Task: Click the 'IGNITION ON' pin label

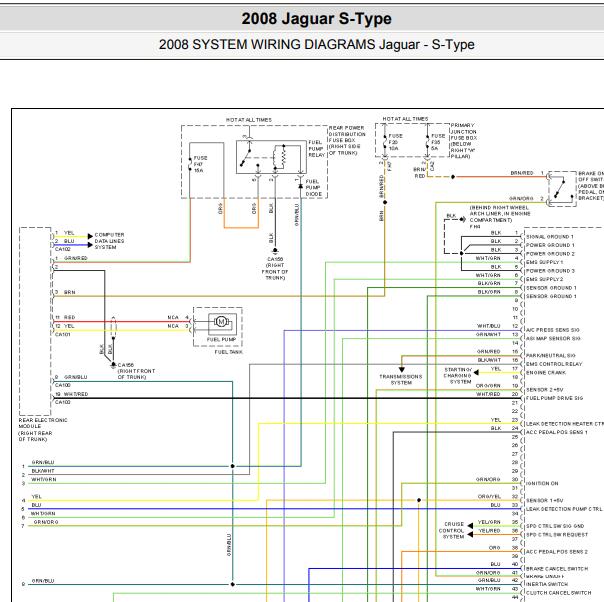Action: (542, 483)
